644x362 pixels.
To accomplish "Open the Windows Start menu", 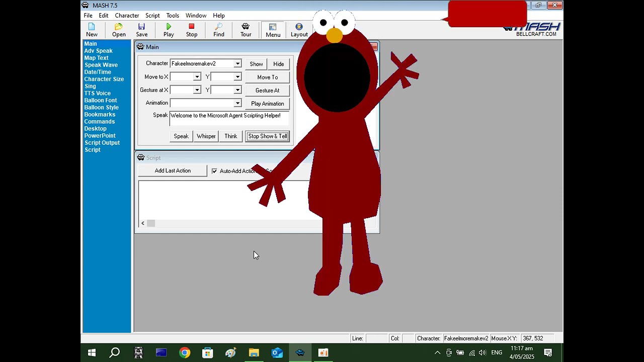I will 92,353.
